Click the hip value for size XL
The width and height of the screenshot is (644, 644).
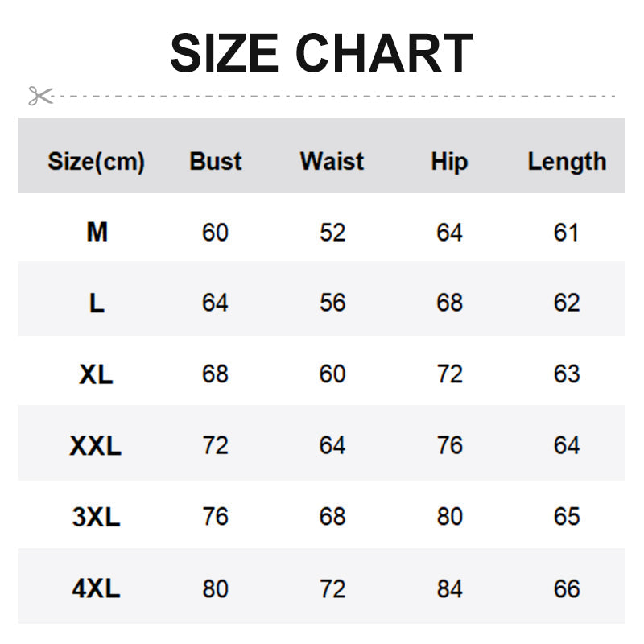(449, 374)
